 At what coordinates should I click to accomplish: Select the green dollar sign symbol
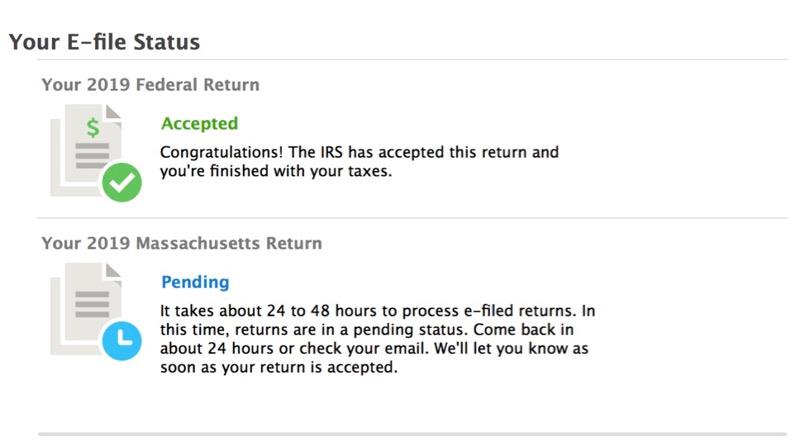[x=93, y=128]
